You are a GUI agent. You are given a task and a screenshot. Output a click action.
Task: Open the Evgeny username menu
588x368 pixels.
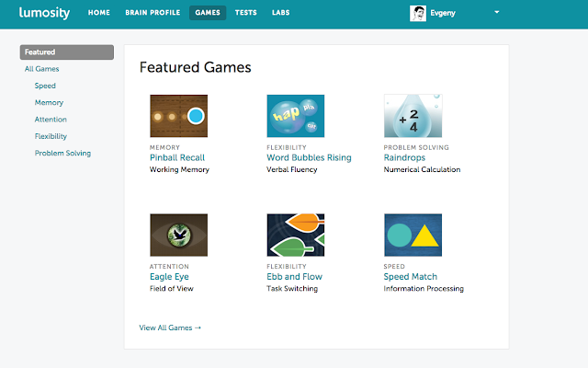(x=443, y=13)
